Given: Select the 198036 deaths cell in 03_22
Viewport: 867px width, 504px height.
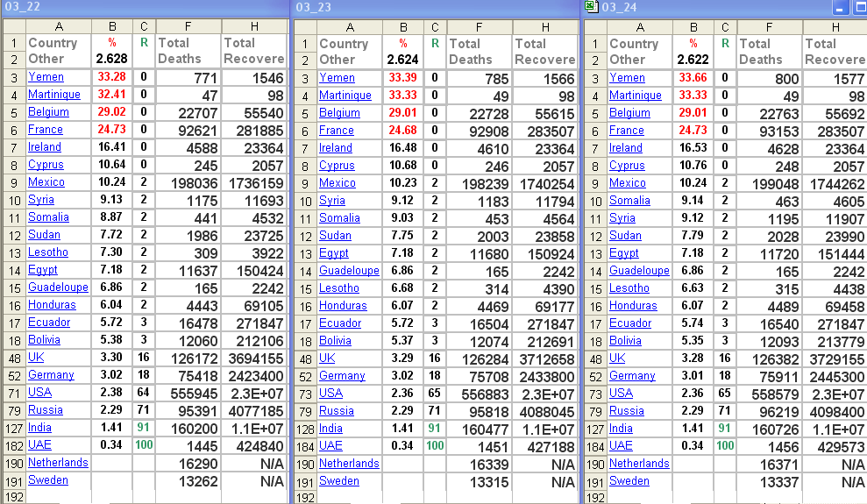Looking at the screenshot, I should click(x=188, y=182).
